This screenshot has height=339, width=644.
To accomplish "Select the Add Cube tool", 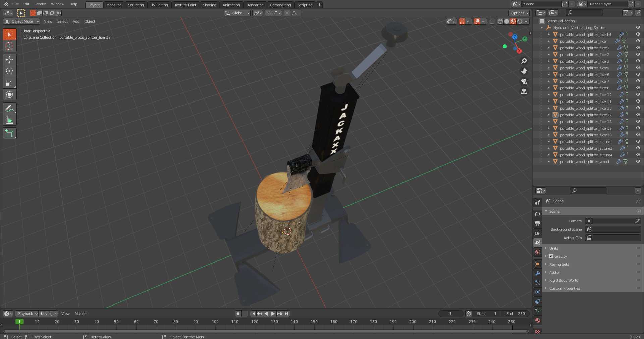I will [x=9, y=133].
